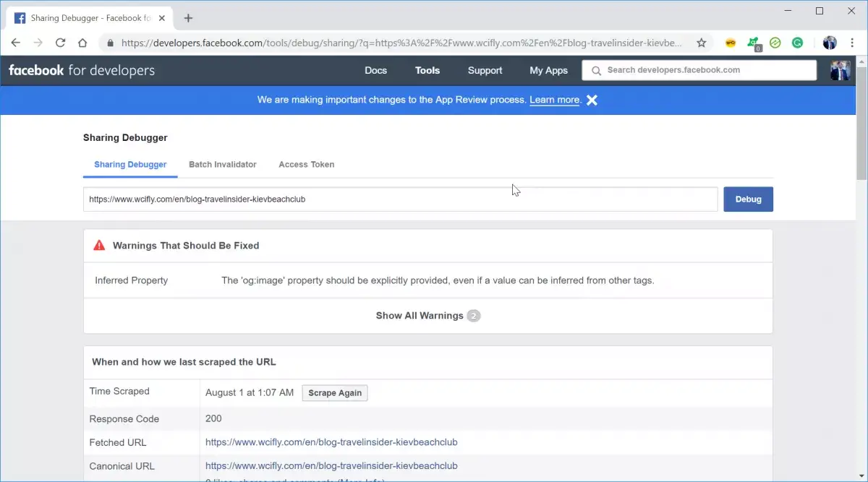
Task: Go back to previous page
Action: 16,43
